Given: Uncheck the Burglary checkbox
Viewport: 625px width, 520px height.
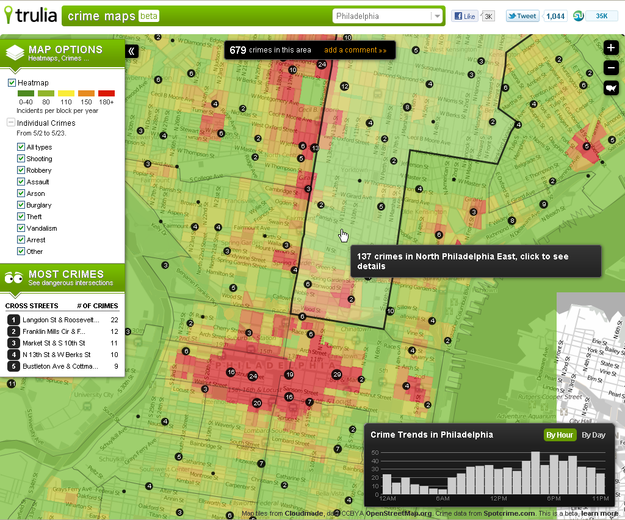Looking at the screenshot, I should click(x=21, y=205).
